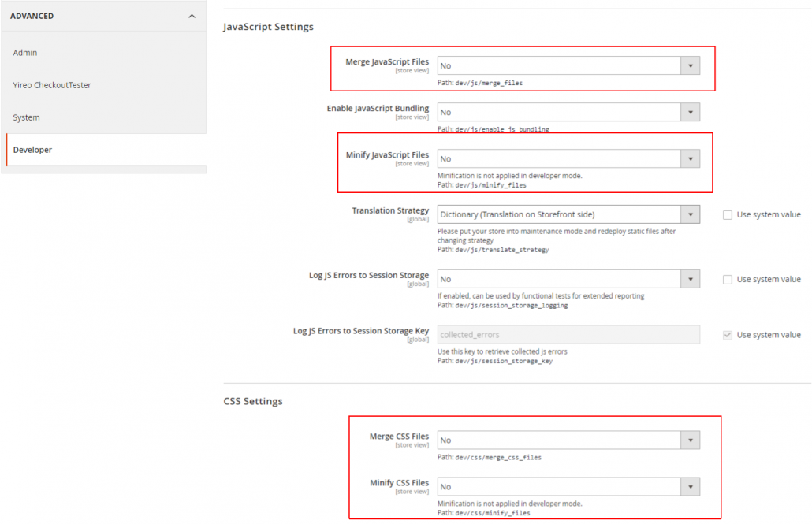Click Enable JavaScript Bundling dropdown arrow
The height and width of the screenshot is (524, 812).
tap(690, 113)
